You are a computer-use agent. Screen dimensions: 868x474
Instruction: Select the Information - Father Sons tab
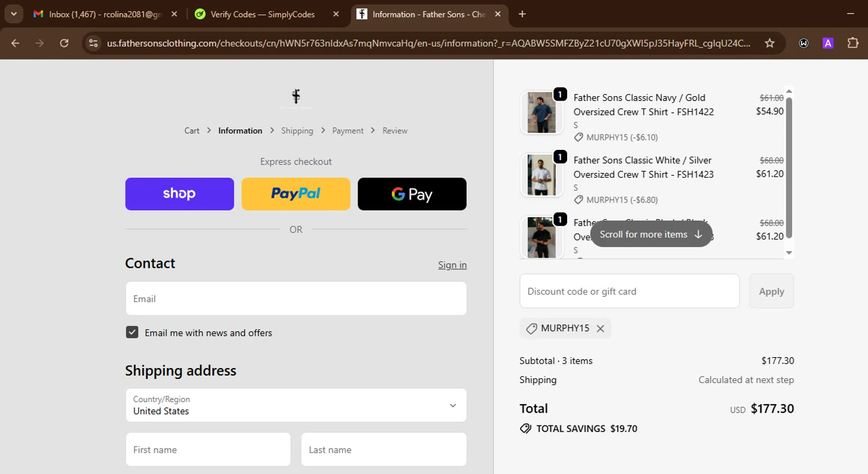428,14
